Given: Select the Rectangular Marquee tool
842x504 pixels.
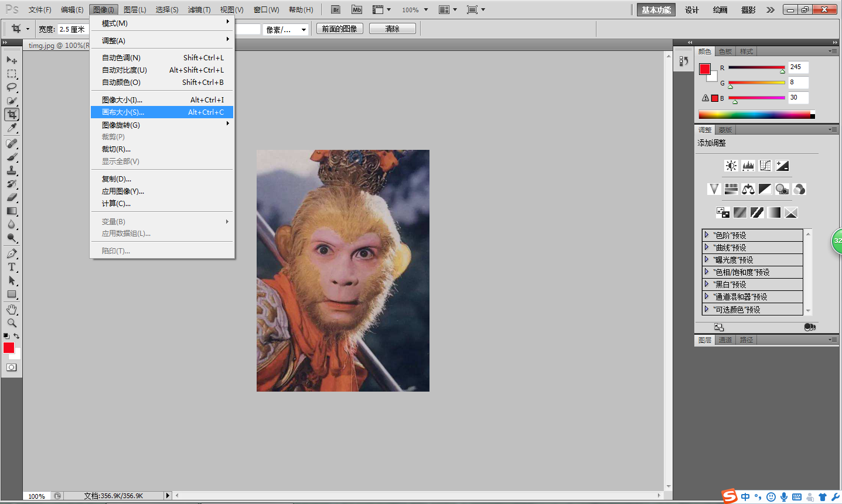Looking at the screenshot, I should pyautogui.click(x=12, y=74).
